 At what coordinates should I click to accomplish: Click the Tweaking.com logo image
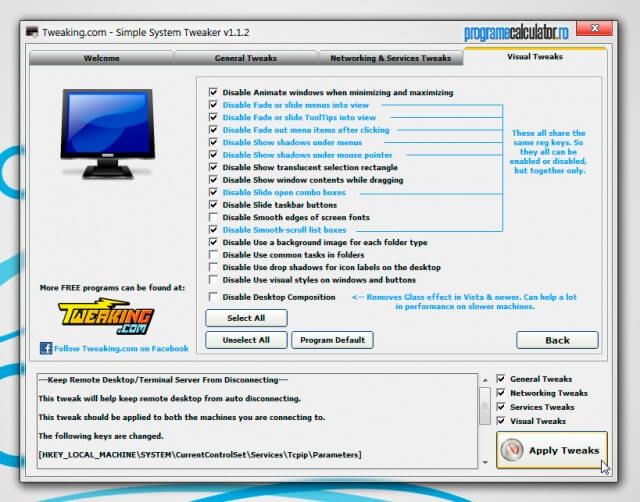point(106,316)
